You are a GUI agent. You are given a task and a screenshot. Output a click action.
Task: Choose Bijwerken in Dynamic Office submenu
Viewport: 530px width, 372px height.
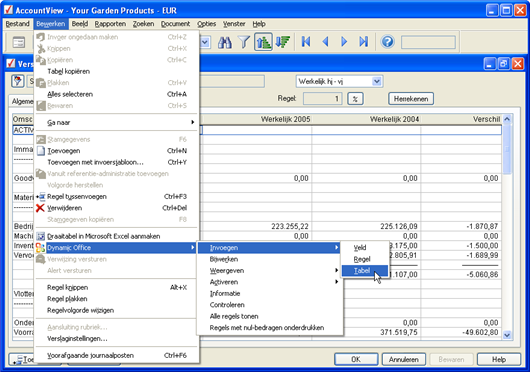(269, 259)
